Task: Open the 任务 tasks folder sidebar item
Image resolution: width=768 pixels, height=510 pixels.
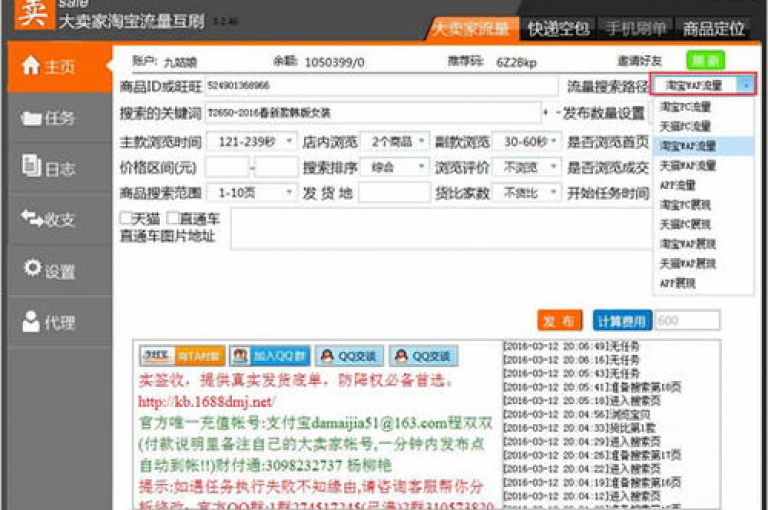Action: coord(59,118)
